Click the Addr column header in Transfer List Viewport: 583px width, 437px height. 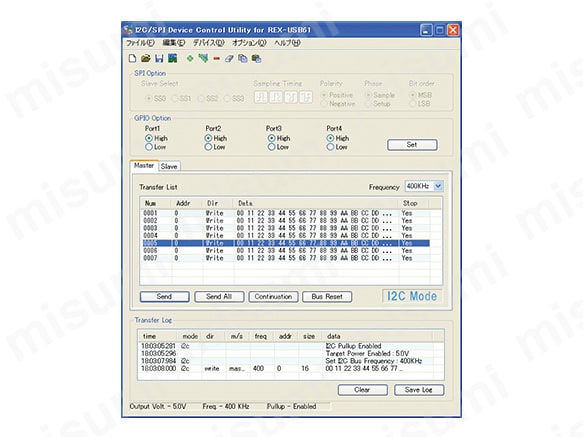click(187, 203)
